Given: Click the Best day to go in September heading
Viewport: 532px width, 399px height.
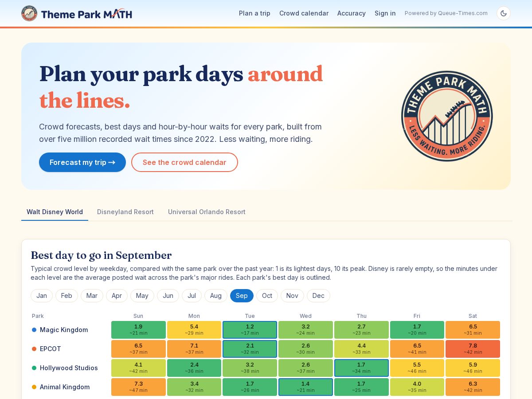Looking at the screenshot, I should [101, 255].
